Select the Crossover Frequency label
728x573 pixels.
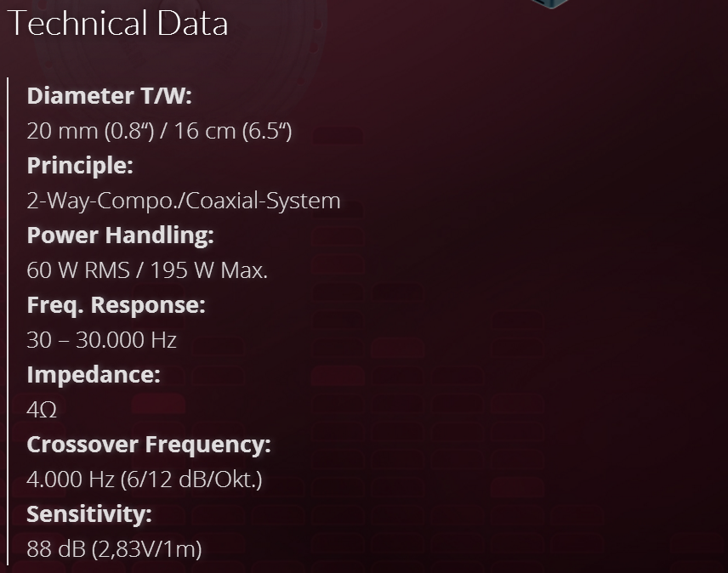point(149,445)
